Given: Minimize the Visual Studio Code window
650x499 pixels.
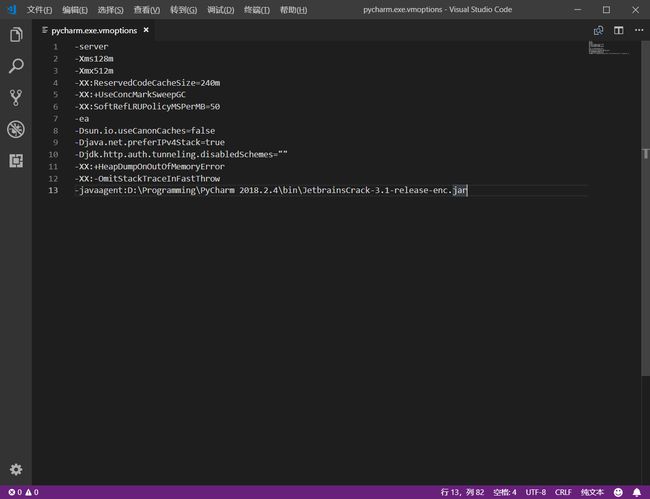Looking at the screenshot, I should [x=577, y=10].
